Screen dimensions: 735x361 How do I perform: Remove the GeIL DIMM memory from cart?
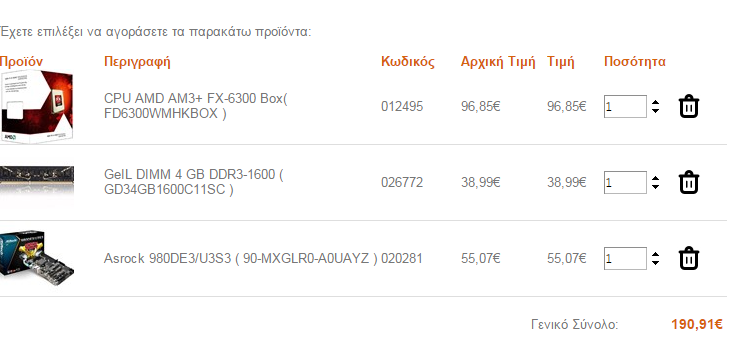(x=689, y=182)
